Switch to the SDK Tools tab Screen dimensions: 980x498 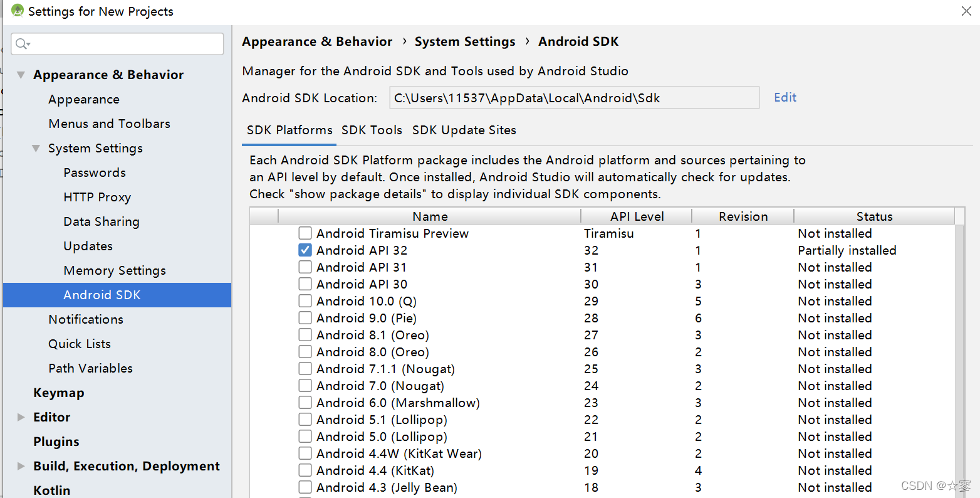[372, 130]
